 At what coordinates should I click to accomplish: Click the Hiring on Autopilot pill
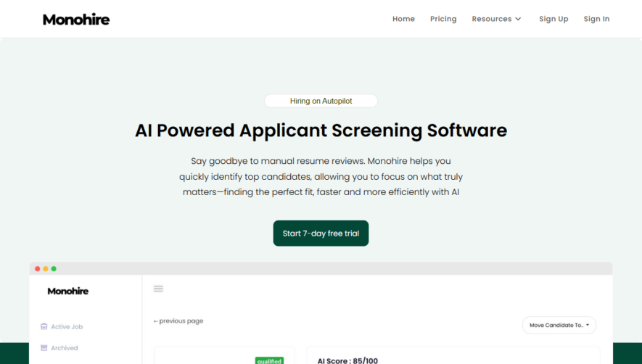click(x=321, y=101)
